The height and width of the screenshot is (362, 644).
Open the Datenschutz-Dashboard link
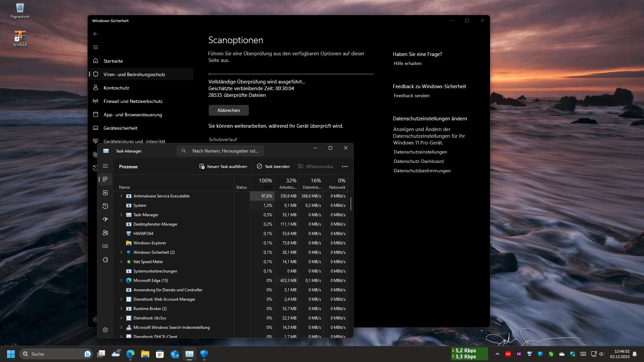(x=418, y=161)
